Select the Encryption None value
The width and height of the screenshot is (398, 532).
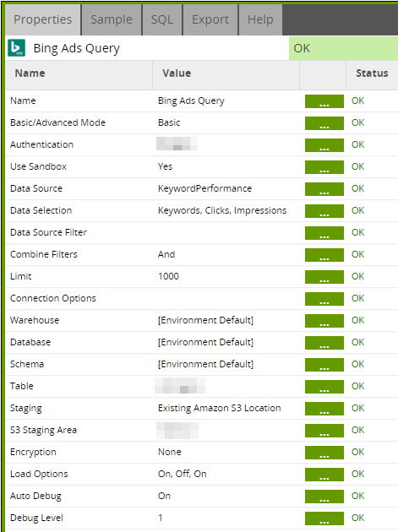coord(170,452)
